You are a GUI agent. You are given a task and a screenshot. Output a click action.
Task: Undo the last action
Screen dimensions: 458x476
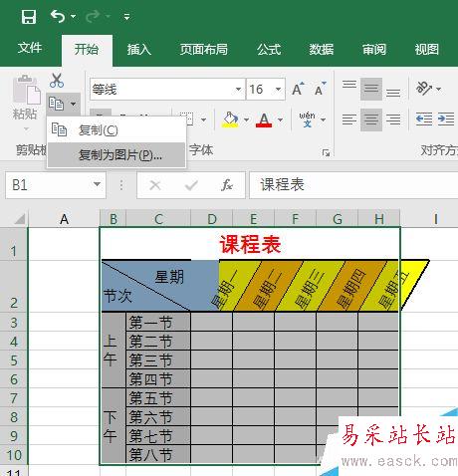click(58, 16)
